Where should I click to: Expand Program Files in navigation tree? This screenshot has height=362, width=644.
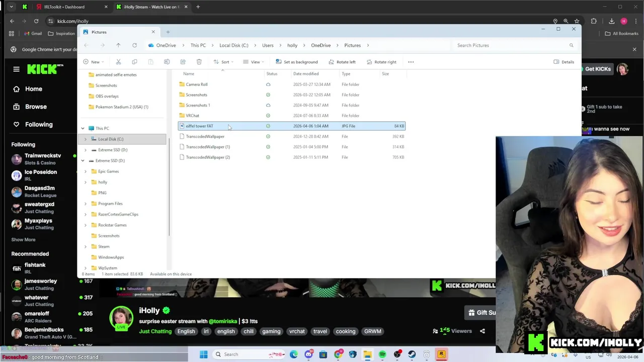pyautogui.click(x=85, y=204)
